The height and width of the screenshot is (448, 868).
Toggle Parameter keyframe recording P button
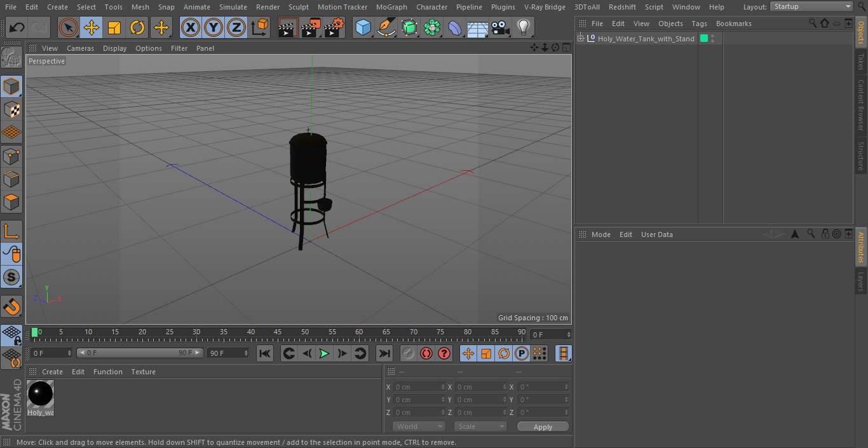click(x=522, y=353)
